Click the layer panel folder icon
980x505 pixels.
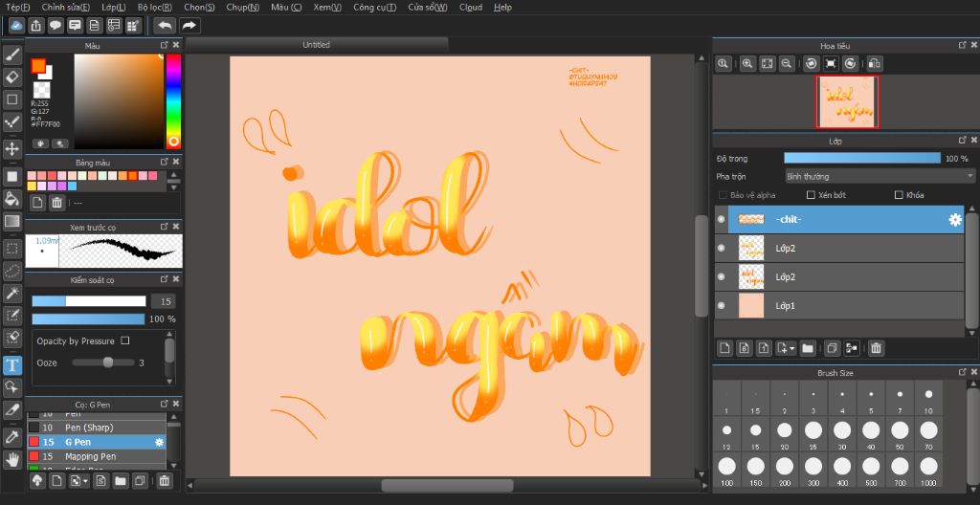pyautogui.click(x=808, y=348)
